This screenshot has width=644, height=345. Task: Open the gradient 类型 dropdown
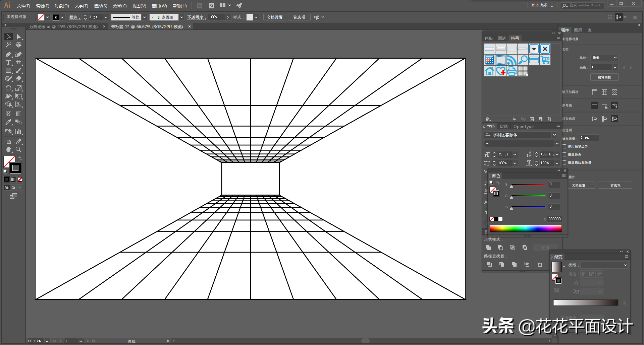point(604,265)
